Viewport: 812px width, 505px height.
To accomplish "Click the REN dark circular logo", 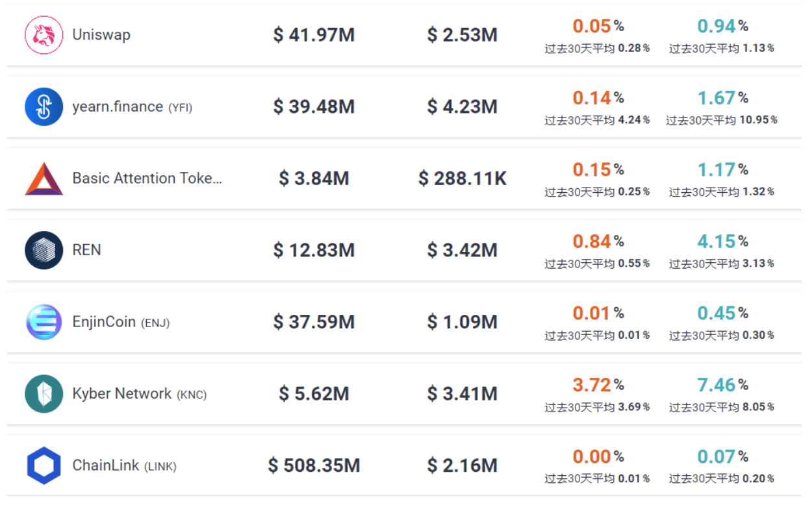I will 44,251.
